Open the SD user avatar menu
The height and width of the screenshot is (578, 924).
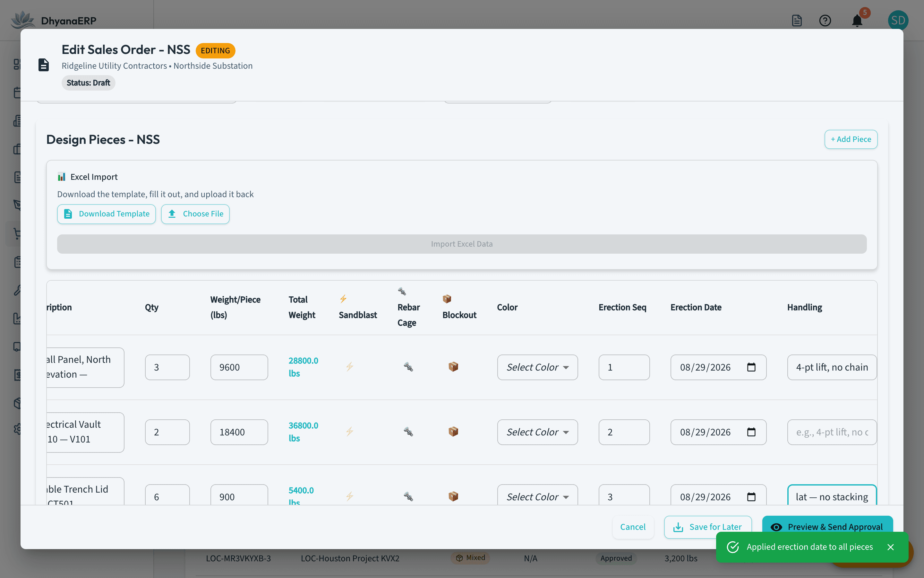pos(898,20)
